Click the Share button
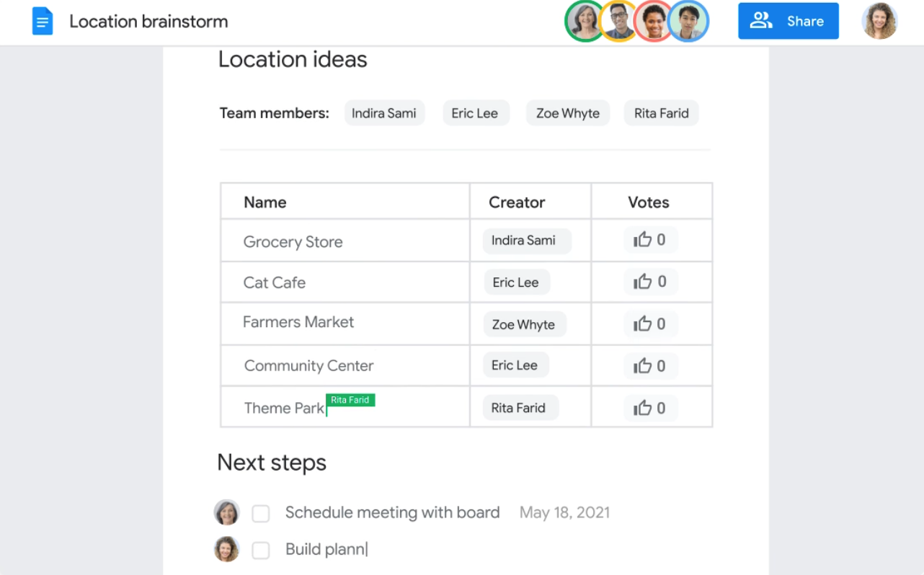 click(x=788, y=22)
